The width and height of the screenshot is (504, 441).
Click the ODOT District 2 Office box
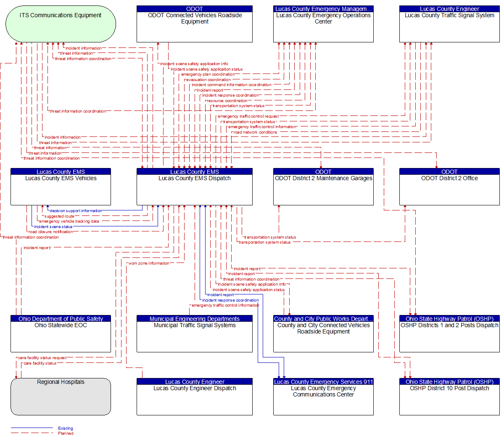(449, 186)
